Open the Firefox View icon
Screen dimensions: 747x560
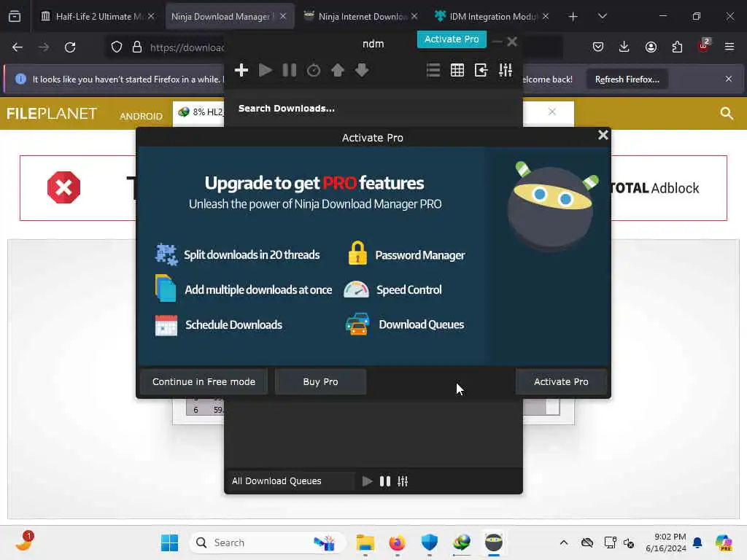coord(15,17)
